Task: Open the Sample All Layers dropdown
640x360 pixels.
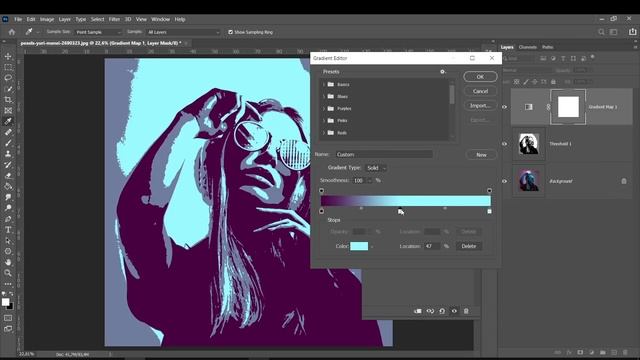Action: point(183,32)
